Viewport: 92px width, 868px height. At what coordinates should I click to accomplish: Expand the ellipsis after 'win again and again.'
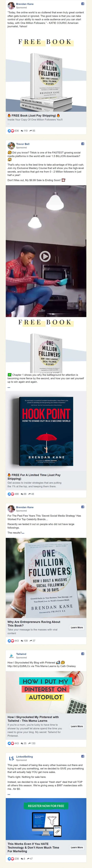point(9,387)
